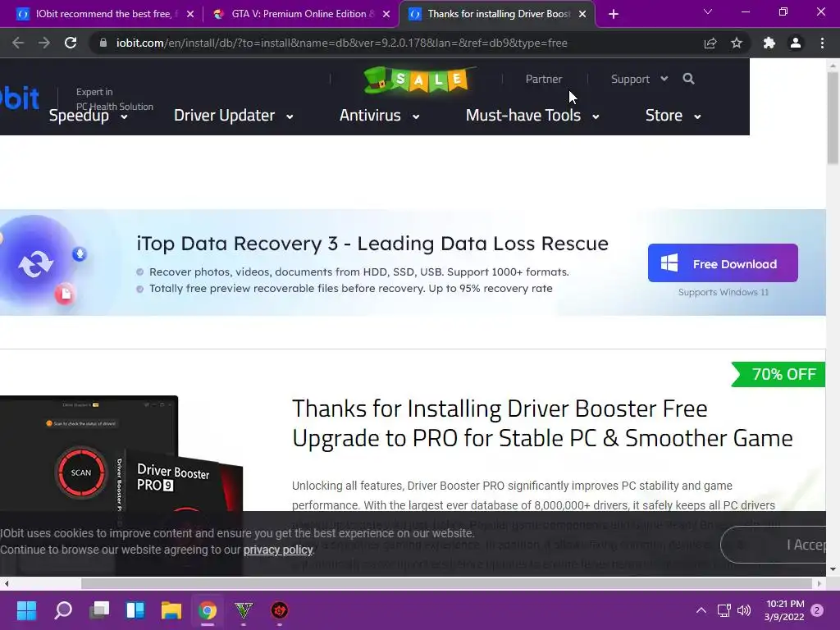Screen dimensions: 840x630
Task: Open the Windows Start menu
Action: click(x=26, y=610)
